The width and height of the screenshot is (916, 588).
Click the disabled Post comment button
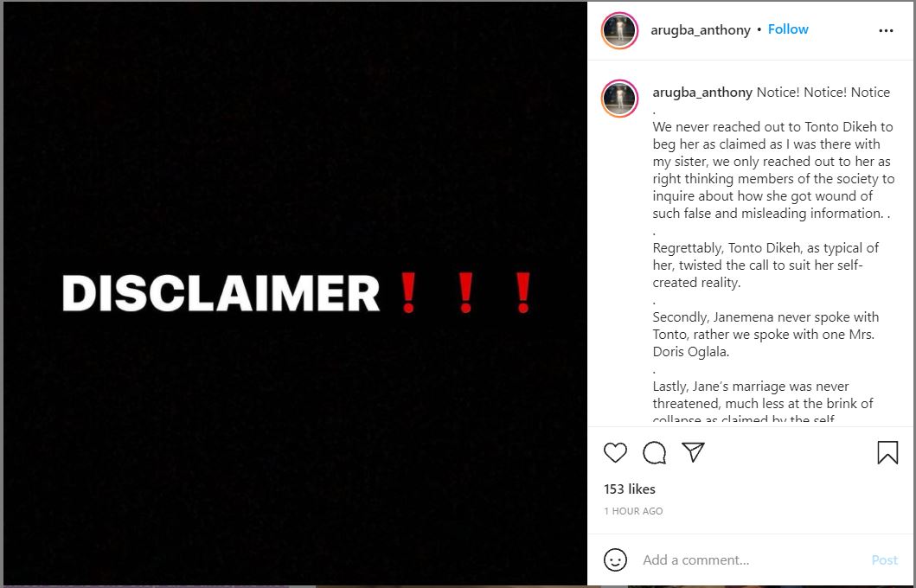884,560
